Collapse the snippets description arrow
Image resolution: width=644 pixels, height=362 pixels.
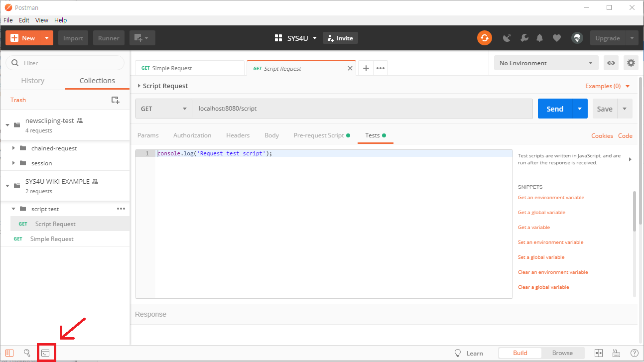[x=630, y=159]
